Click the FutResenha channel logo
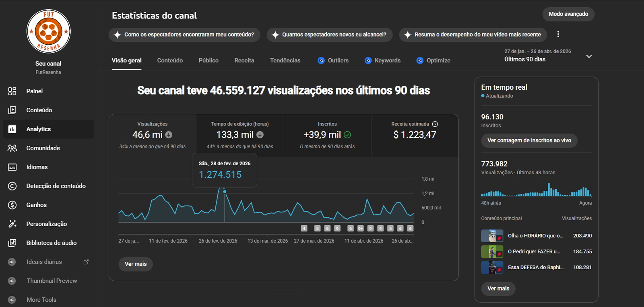 click(x=48, y=31)
